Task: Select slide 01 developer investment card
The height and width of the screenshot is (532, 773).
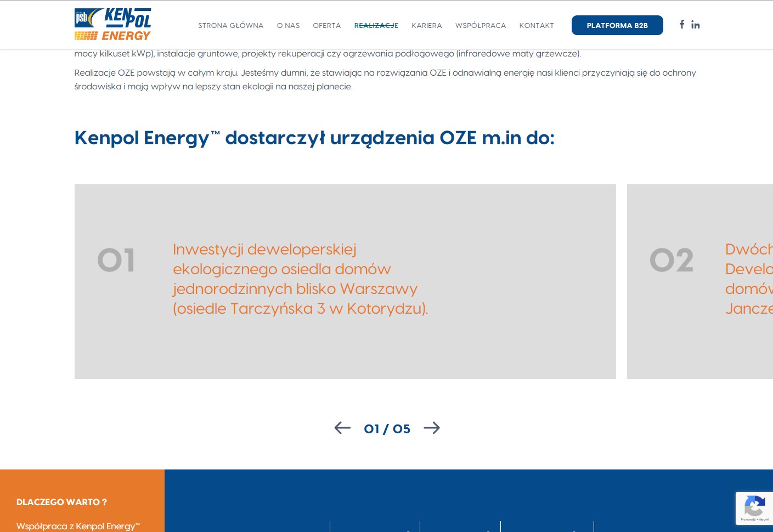Action: (x=345, y=281)
